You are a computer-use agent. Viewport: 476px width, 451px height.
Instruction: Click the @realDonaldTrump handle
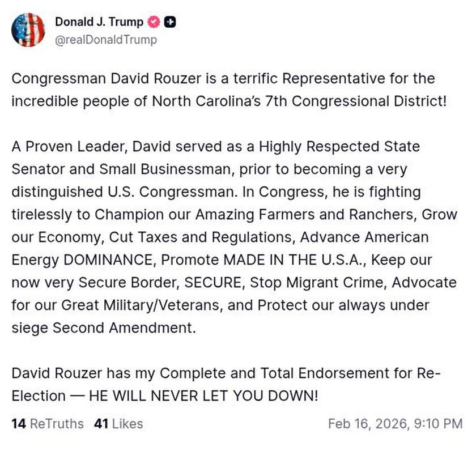[x=106, y=40]
